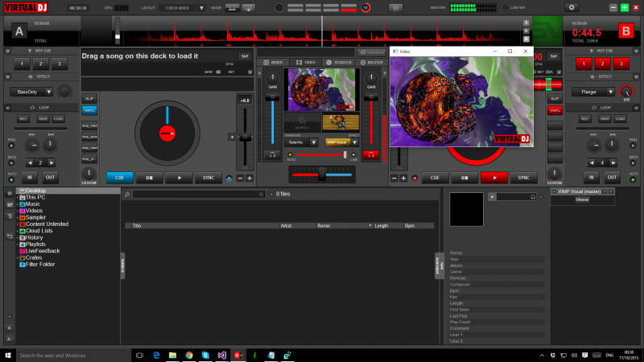Image resolution: width=644 pixels, height=362 pixels.
Task: Open video transition dropdown
Action: (313, 142)
